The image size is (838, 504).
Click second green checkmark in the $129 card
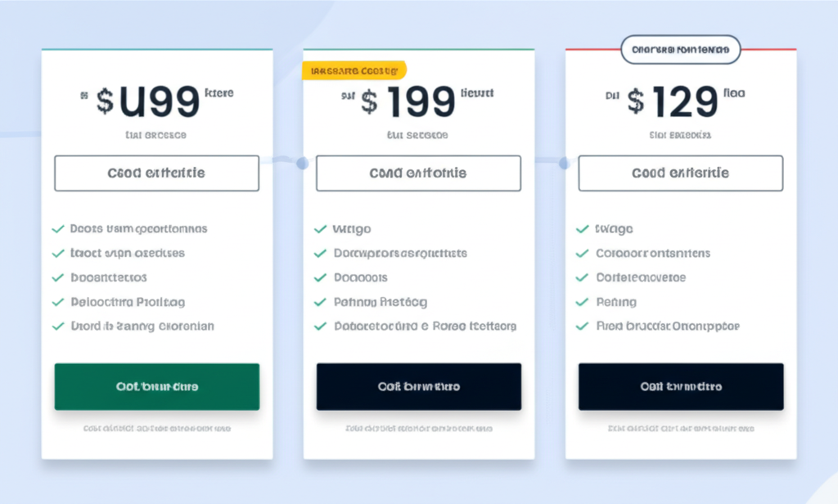click(582, 254)
